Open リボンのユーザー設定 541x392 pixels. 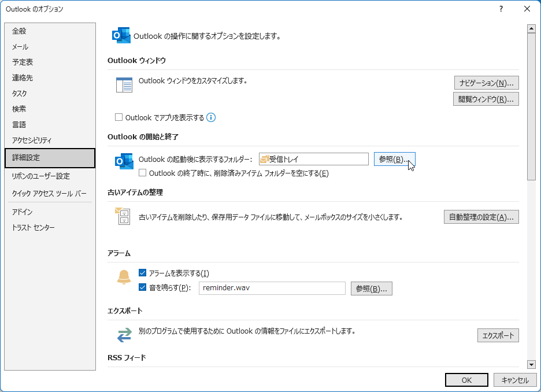tap(50, 176)
